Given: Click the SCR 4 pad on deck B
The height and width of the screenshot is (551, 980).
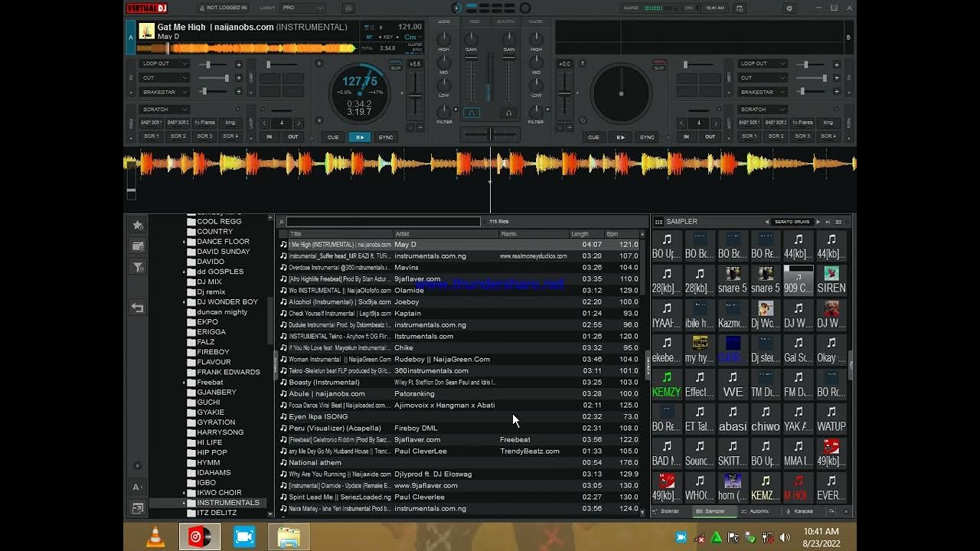Looking at the screenshot, I should pos(828,136).
